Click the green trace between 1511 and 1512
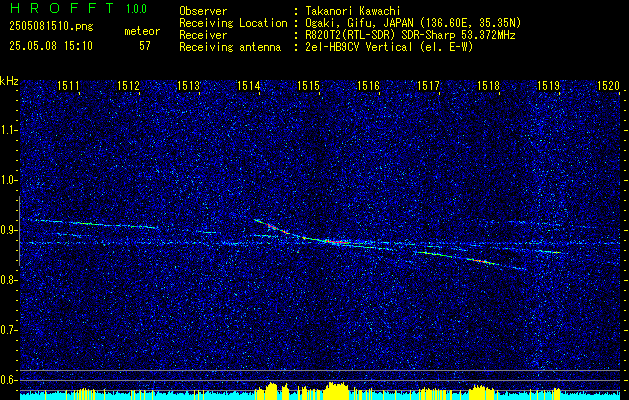The image size is (629, 400). pos(92,223)
